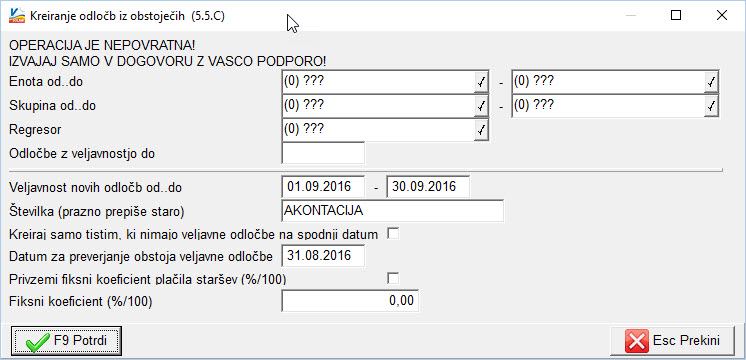Open the 'Enota do' lookup checkmark button
Screen dimensions: 746x360
click(x=711, y=83)
